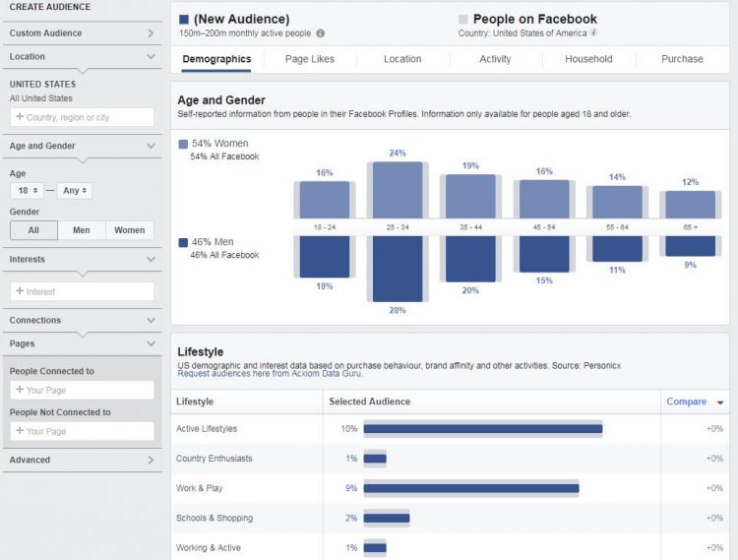Click the Working & Active row label
This screenshot has width=738, height=560.
[209, 548]
